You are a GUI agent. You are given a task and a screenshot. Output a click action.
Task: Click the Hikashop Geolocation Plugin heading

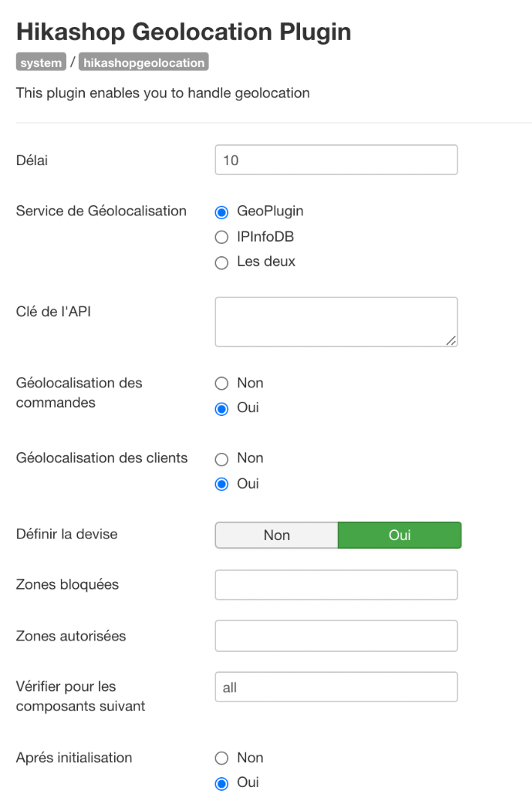pyautogui.click(x=184, y=32)
